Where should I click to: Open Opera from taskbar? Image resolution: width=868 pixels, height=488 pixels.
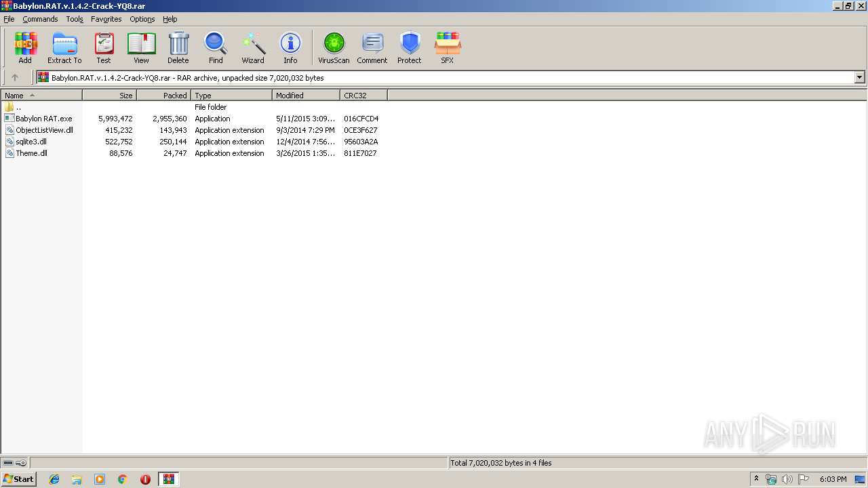tap(145, 479)
